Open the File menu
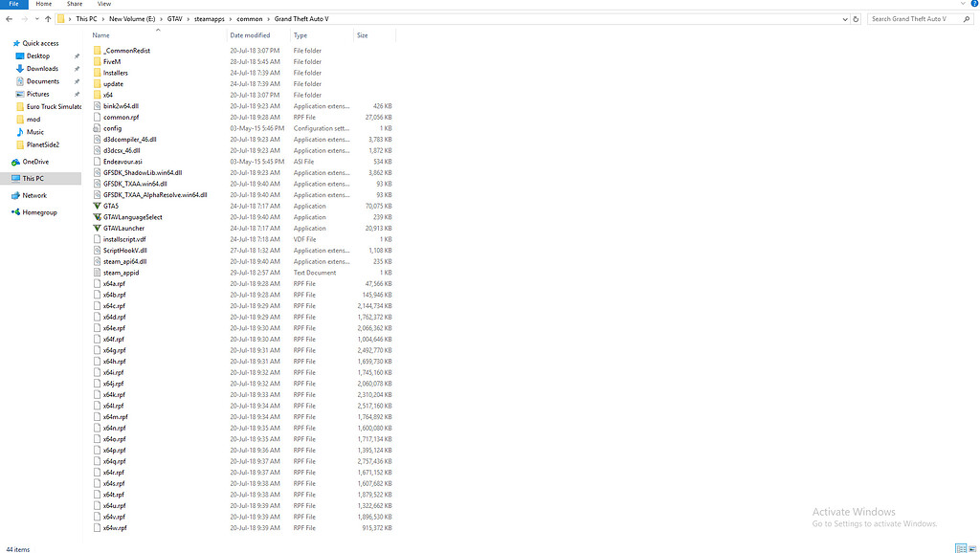Image resolution: width=980 pixels, height=553 pixels. (13, 4)
